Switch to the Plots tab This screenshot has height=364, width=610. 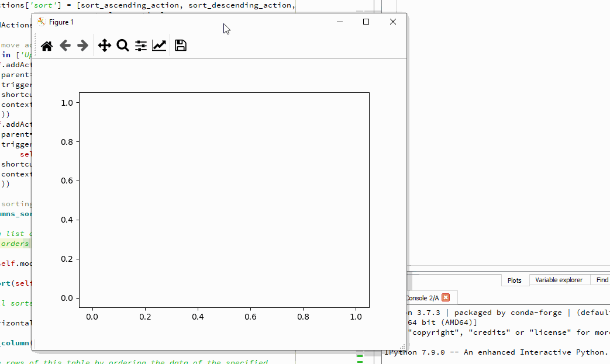click(514, 280)
